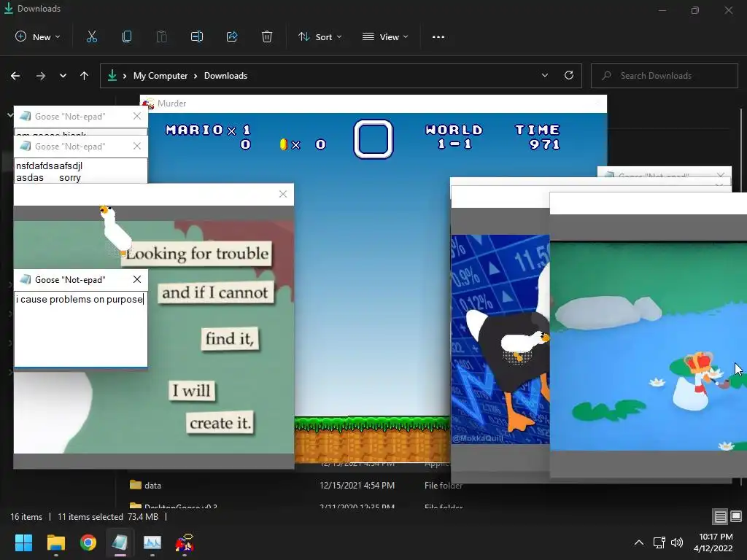
Task: Click text area with 'i cause problems on purpose'
Action: [80, 329]
